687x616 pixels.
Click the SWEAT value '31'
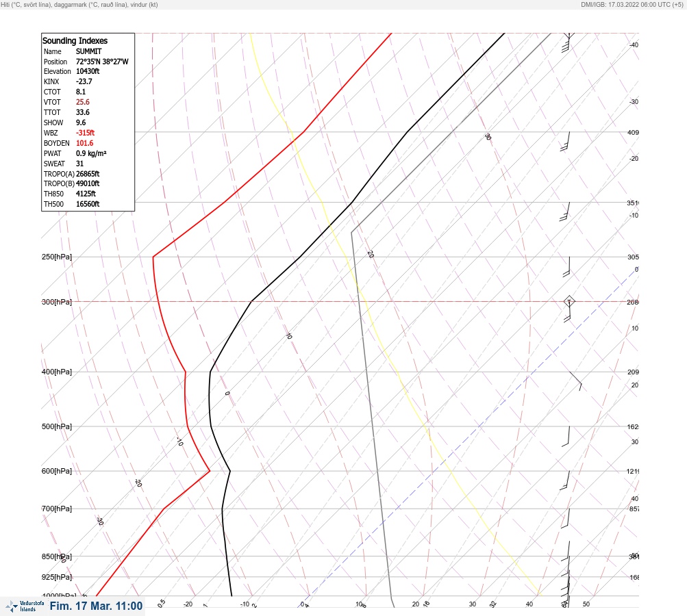click(x=79, y=164)
